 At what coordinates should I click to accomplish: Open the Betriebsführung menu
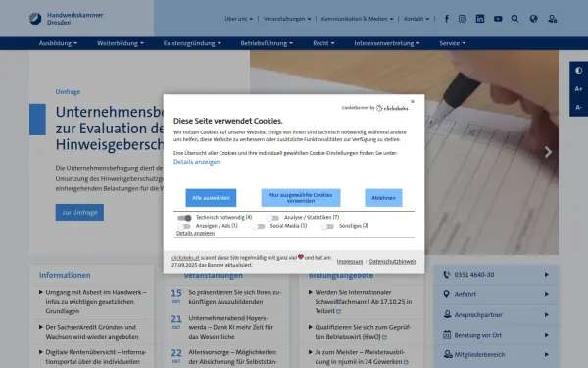click(x=267, y=43)
